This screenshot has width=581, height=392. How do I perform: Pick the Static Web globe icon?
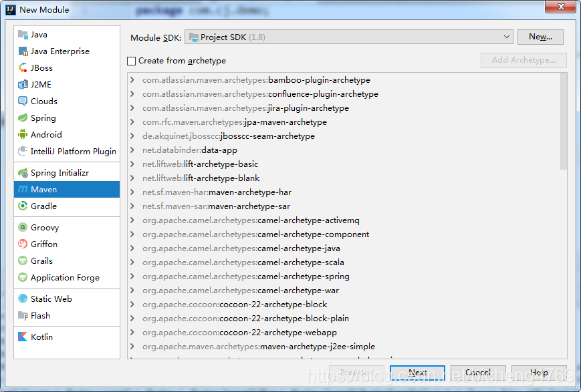[x=23, y=299]
